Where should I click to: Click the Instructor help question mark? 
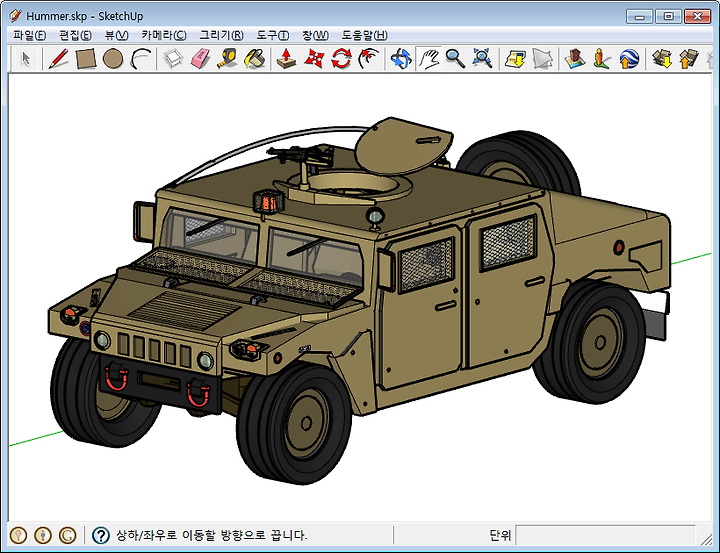[x=101, y=535]
